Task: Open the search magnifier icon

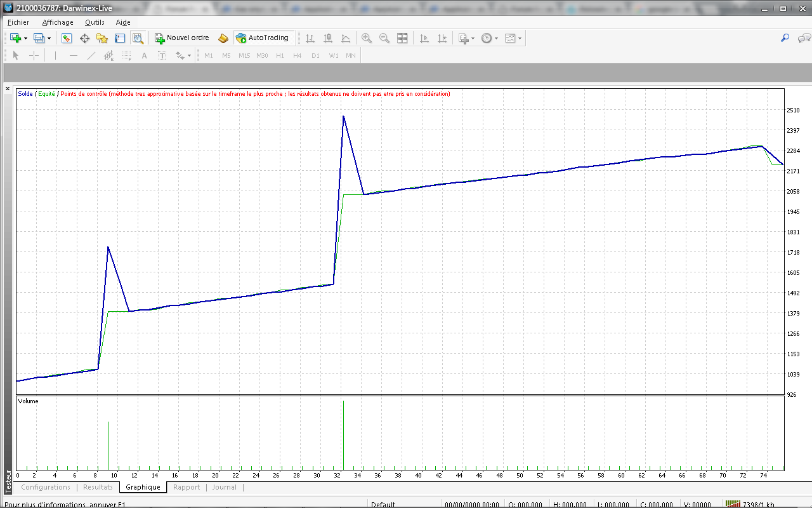Action: (785, 38)
